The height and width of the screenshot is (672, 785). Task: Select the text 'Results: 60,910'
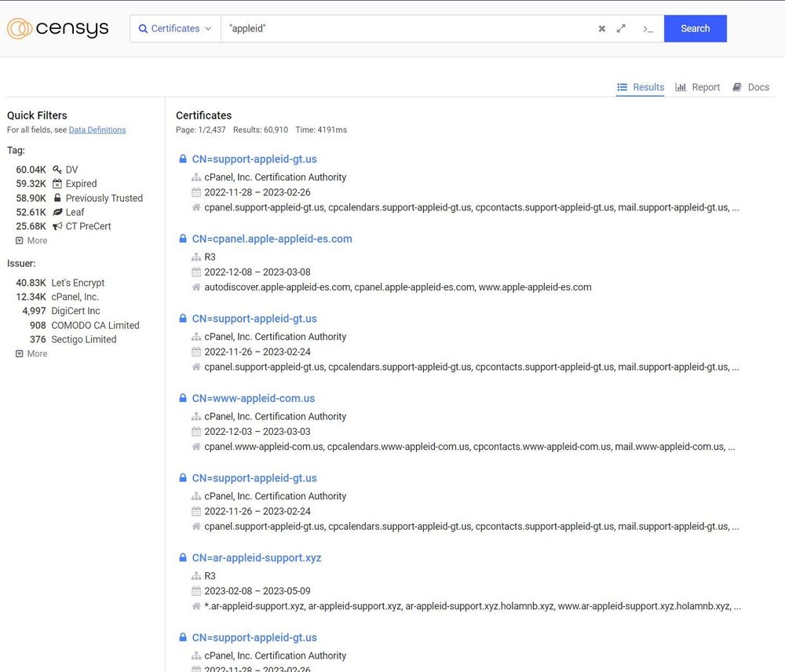(261, 130)
